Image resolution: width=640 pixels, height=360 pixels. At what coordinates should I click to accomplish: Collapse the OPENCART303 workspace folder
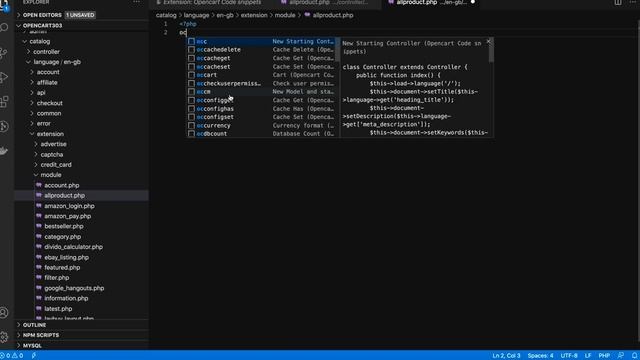pyautogui.click(x=42, y=25)
